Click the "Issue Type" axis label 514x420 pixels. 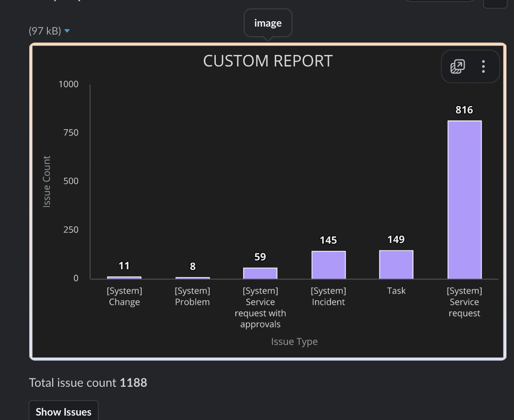pyautogui.click(x=294, y=342)
